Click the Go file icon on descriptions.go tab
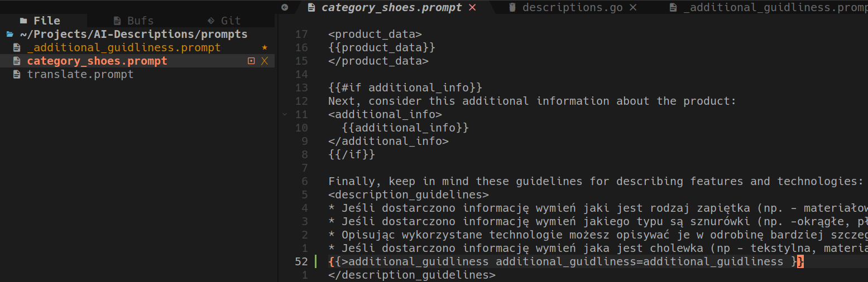This screenshot has width=868, height=282. (512, 7)
